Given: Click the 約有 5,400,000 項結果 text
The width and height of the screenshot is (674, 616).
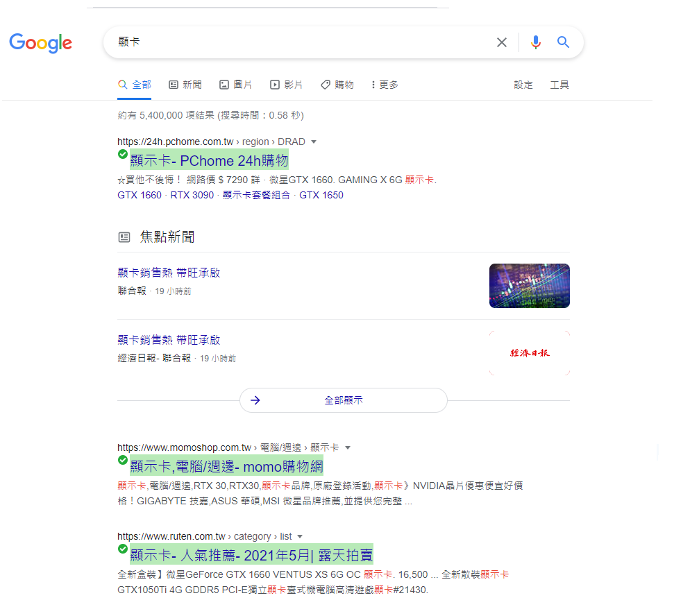Looking at the screenshot, I should 165,115.
